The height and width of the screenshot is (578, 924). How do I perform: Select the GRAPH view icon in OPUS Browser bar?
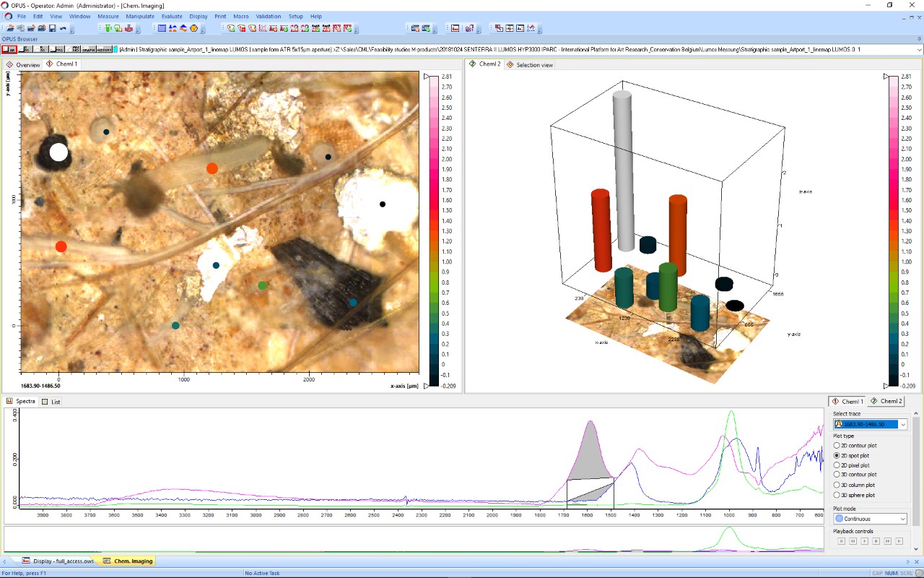coord(89,48)
